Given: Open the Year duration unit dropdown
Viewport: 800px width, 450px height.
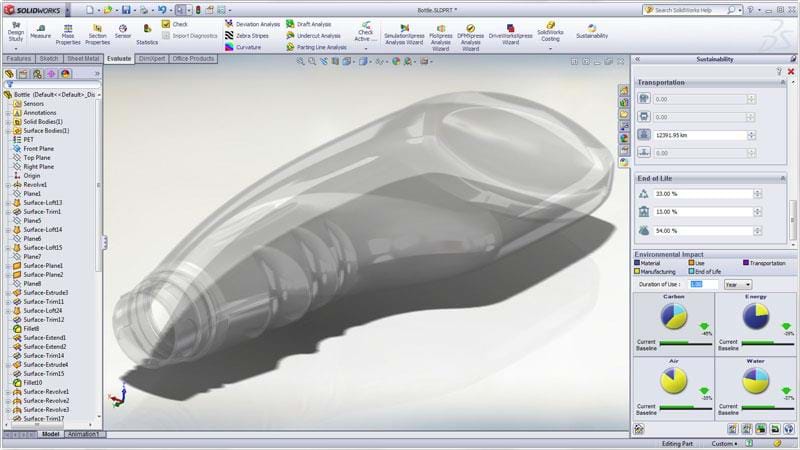Looking at the screenshot, I should tap(737, 284).
